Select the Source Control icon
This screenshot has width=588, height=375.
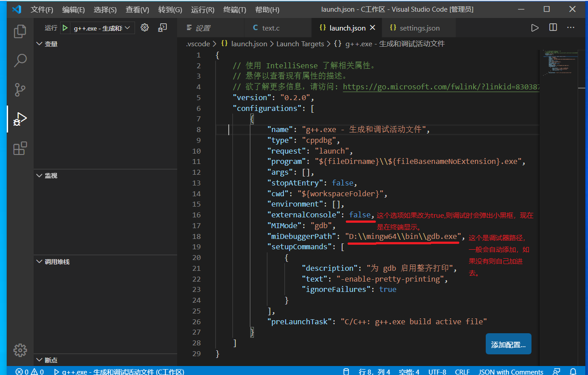coord(20,89)
